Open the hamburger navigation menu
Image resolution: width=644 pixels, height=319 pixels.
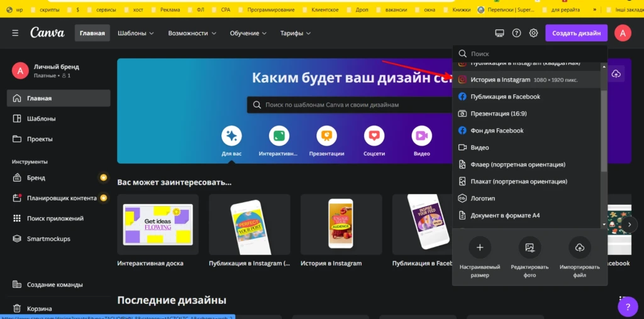point(15,33)
